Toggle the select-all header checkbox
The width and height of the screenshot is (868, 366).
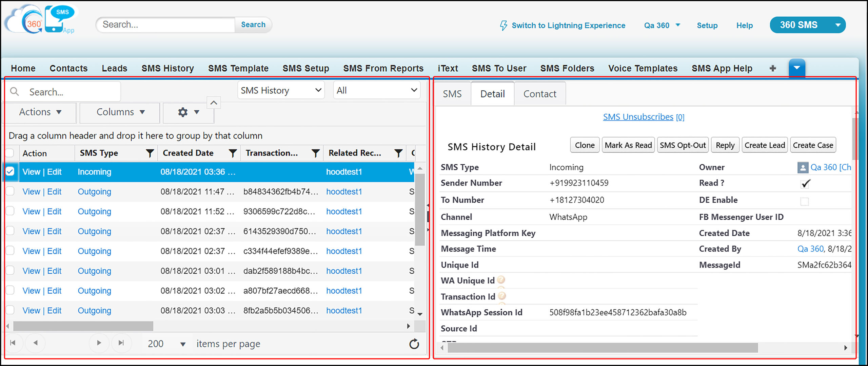coord(10,153)
